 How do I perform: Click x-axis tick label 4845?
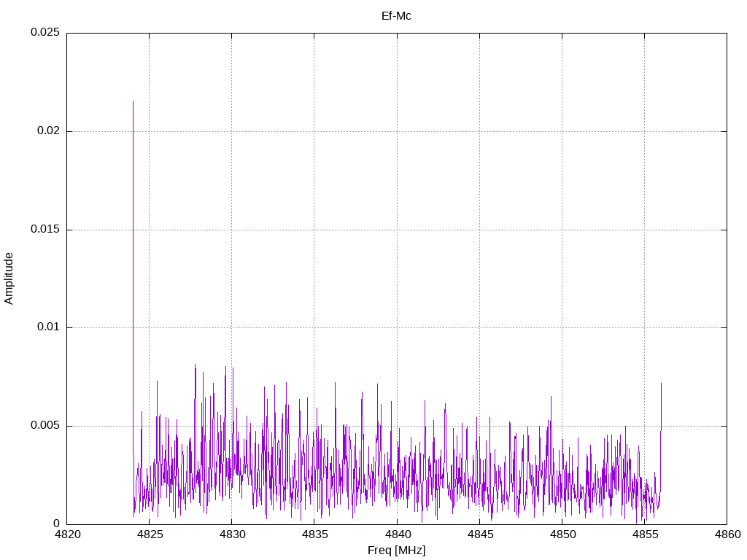[x=480, y=534]
